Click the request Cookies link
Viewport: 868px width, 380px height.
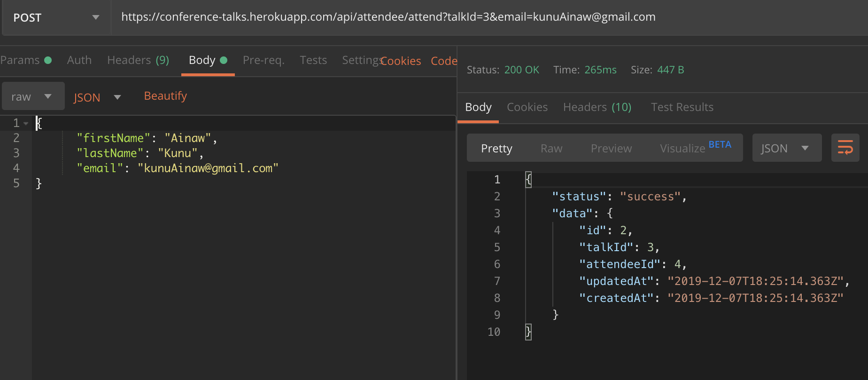tap(401, 61)
